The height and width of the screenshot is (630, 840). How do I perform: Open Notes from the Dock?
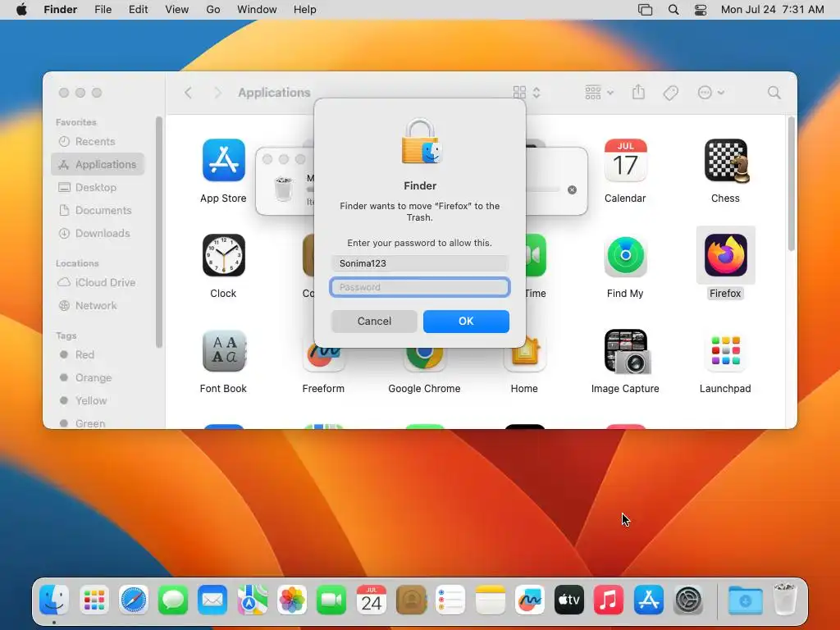tap(491, 600)
